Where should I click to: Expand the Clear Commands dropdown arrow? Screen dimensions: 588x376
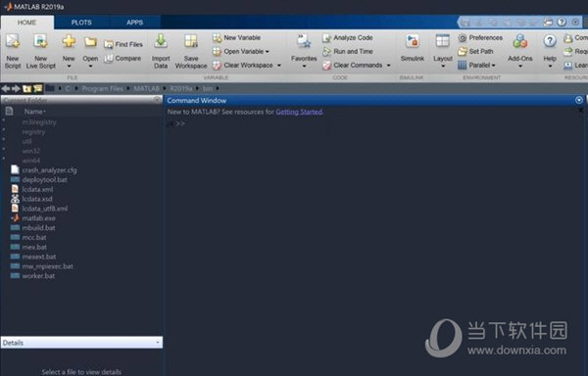click(x=388, y=66)
